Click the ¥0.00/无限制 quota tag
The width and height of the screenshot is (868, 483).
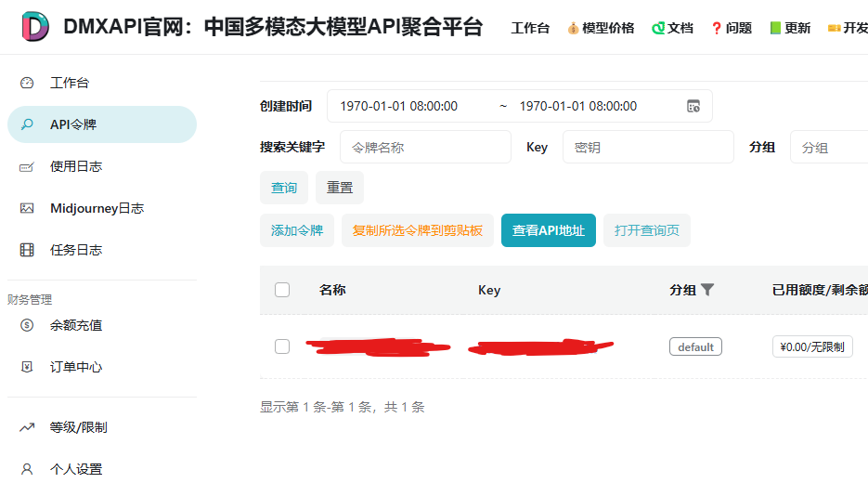tap(812, 346)
